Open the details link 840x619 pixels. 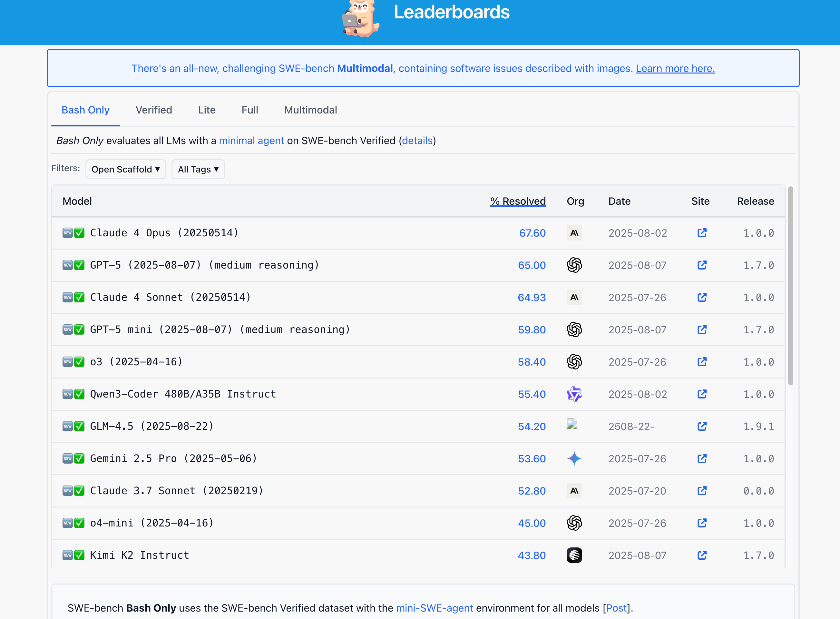(x=417, y=141)
